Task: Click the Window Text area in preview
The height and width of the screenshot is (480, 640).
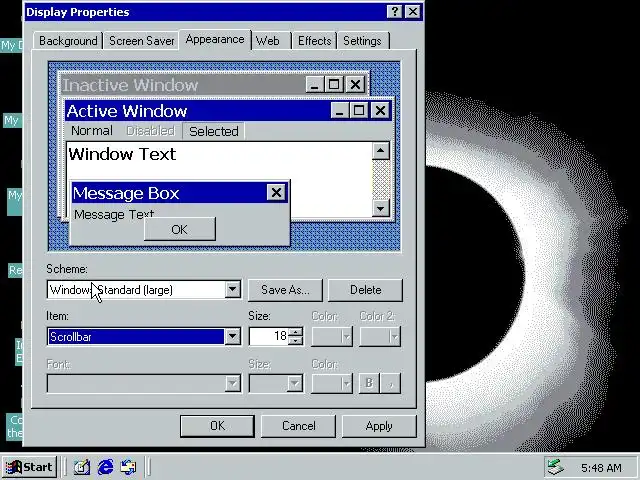Action: pyautogui.click(x=122, y=154)
